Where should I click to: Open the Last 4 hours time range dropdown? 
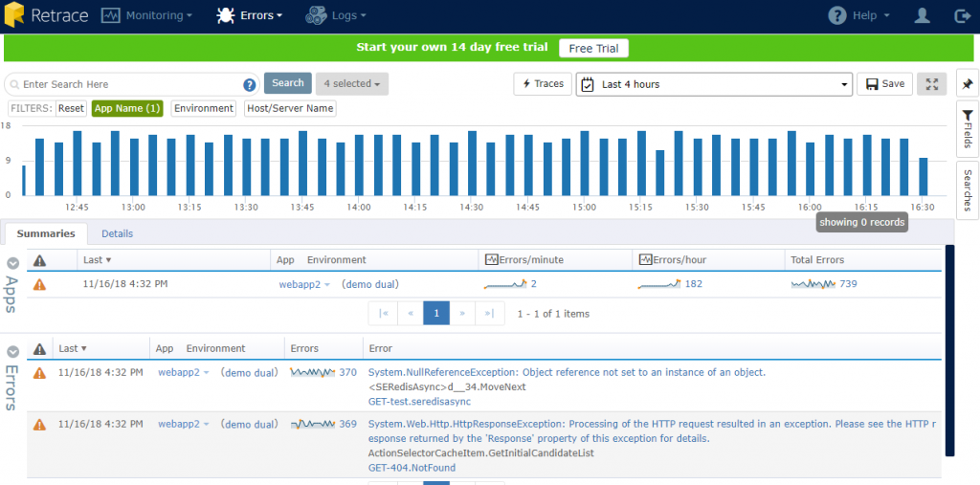(x=714, y=84)
